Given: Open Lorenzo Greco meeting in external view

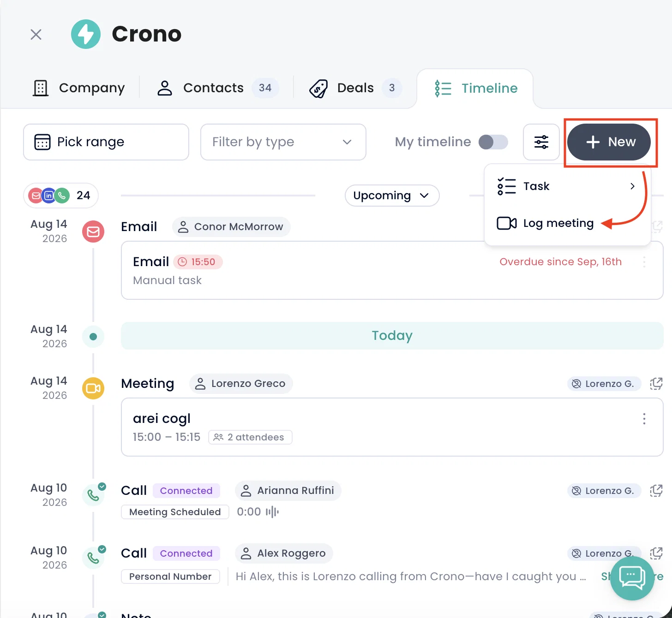Looking at the screenshot, I should 656,384.
